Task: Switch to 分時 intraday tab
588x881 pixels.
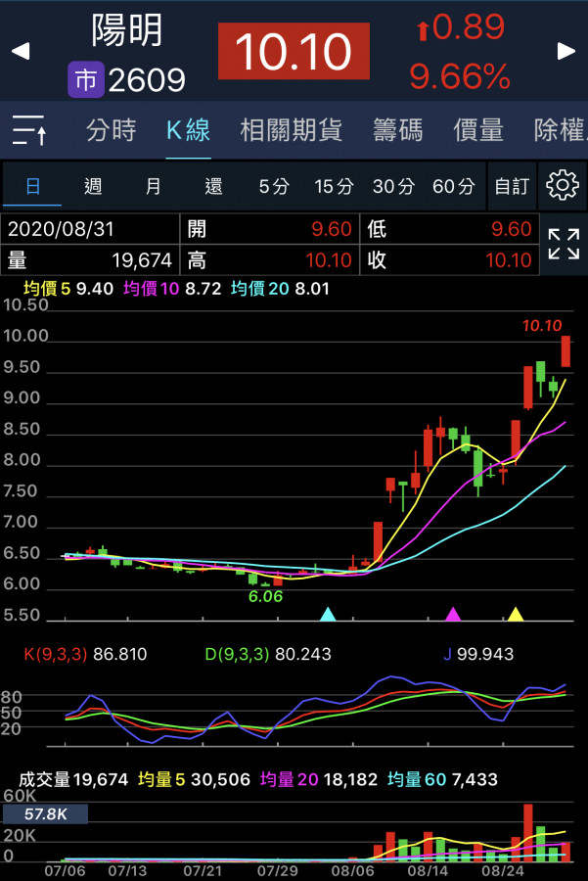Action: [112, 130]
